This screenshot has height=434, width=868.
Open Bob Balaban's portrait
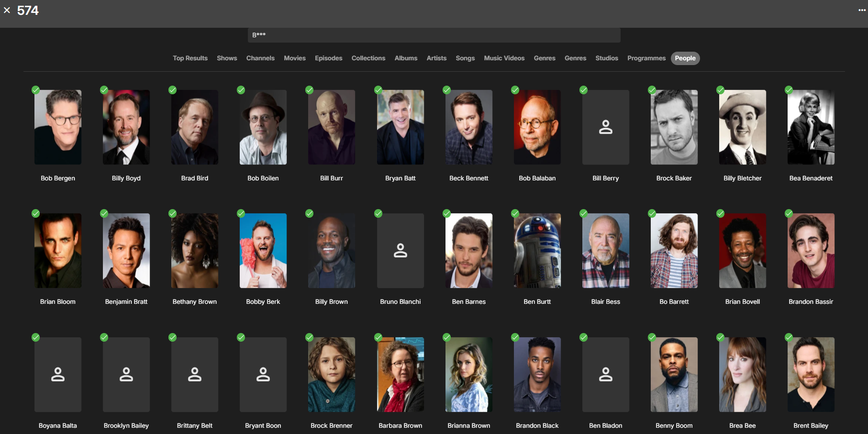[x=537, y=127]
